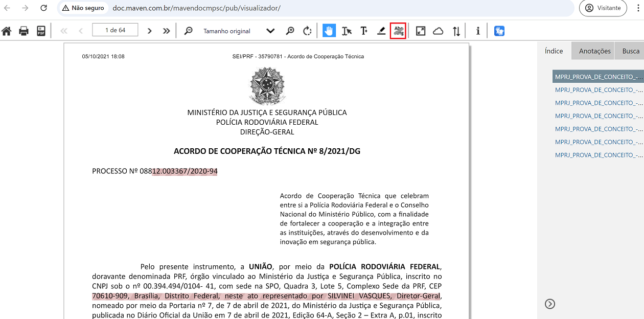644x319 pixels.
Task: Click the page number field '1 de 64'
Action: 115,30
